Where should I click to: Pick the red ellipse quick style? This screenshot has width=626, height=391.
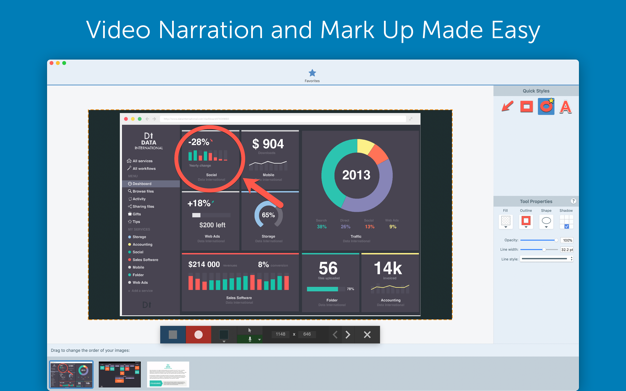pyautogui.click(x=546, y=107)
